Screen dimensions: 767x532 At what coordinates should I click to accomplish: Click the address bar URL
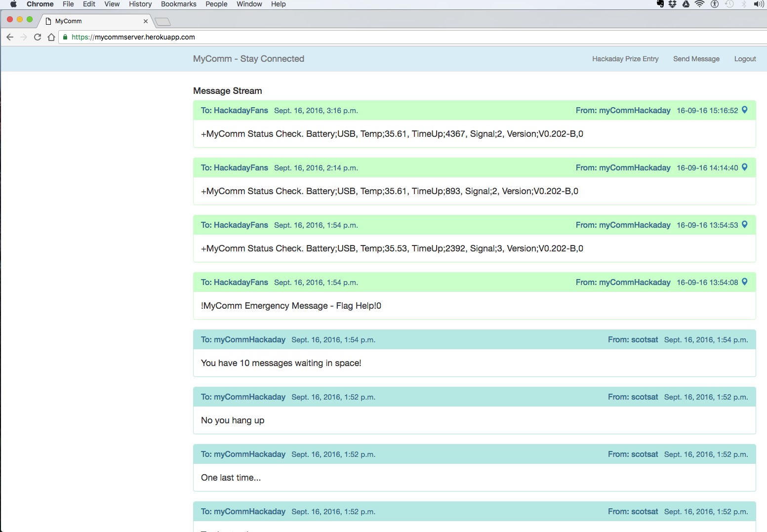[x=133, y=37]
